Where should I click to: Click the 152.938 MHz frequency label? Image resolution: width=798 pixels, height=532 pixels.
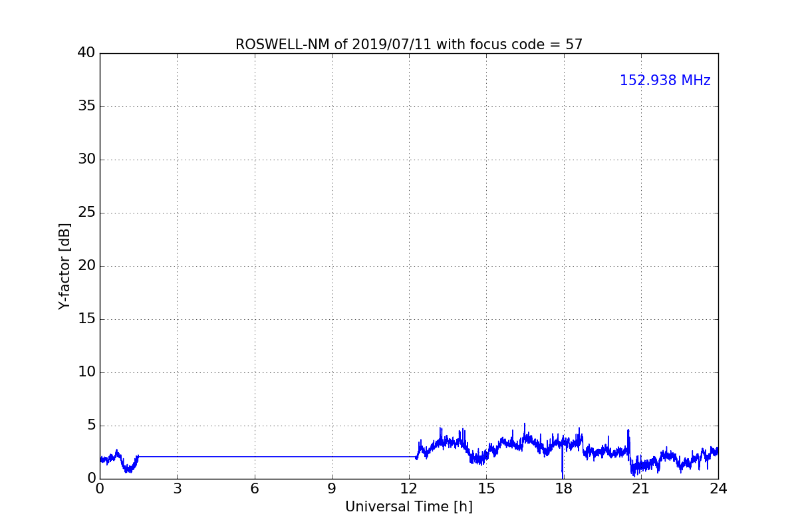(665, 80)
